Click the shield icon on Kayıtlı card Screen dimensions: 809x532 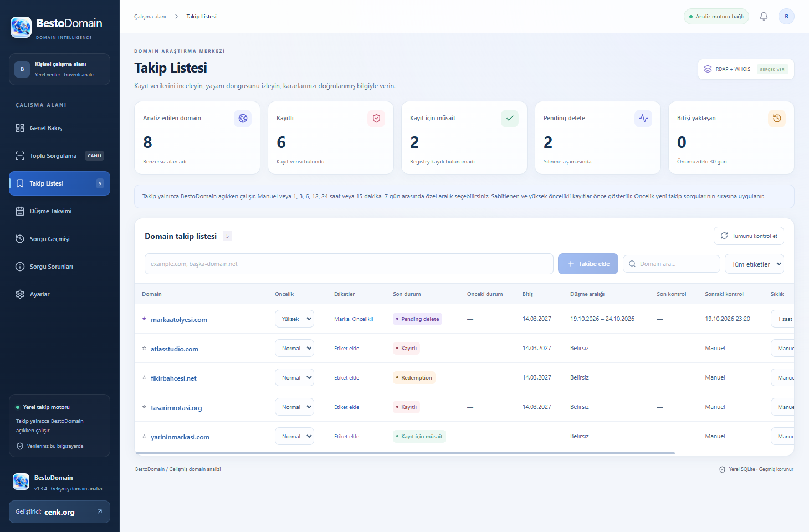click(376, 118)
